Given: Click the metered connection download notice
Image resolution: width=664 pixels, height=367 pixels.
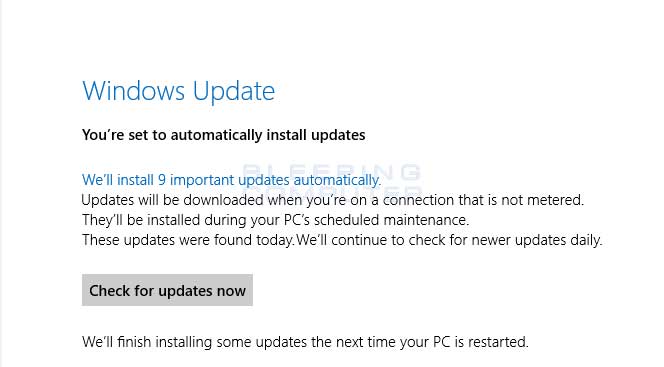Looking at the screenshot, I should (332, 200).
